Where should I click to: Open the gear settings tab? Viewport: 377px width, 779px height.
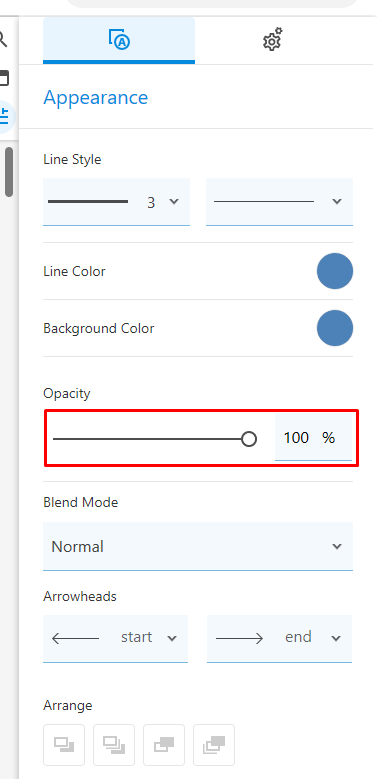[272, 40]
